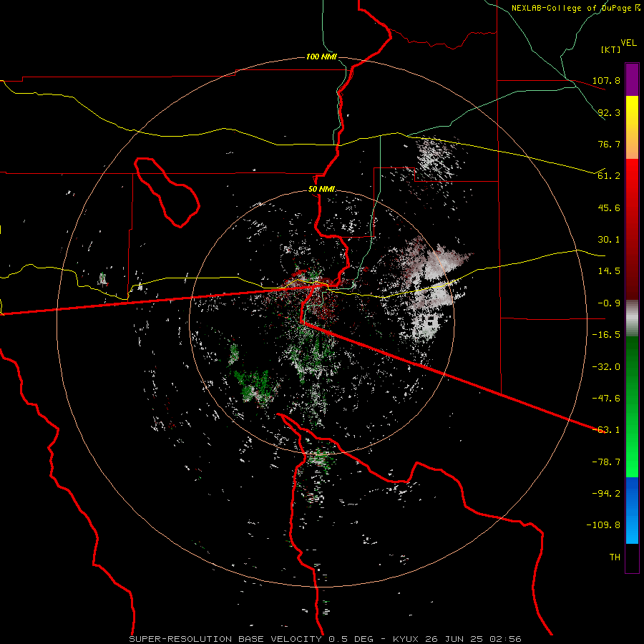Click the blue segment of color bar
The image size is (644, 644).
[632, 510]
